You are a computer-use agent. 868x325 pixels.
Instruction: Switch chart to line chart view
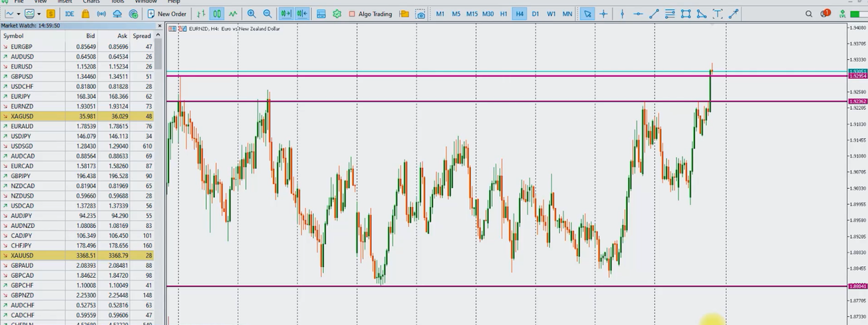(232, 14)
